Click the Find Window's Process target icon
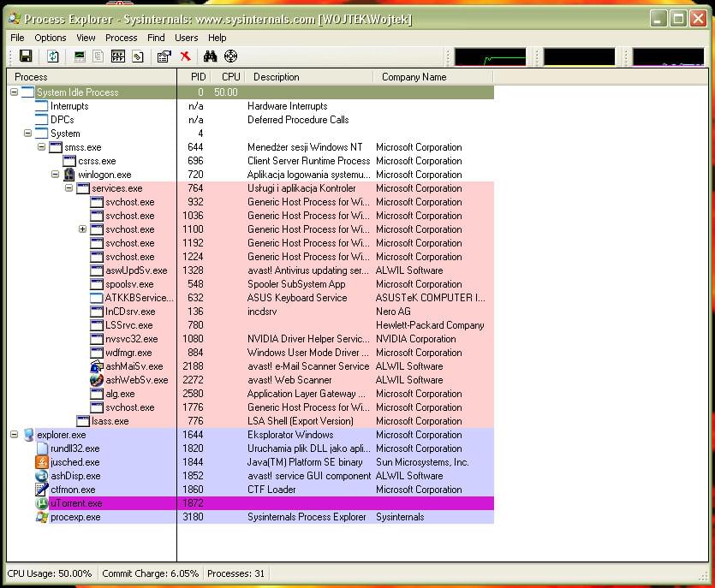 [230, 56]
